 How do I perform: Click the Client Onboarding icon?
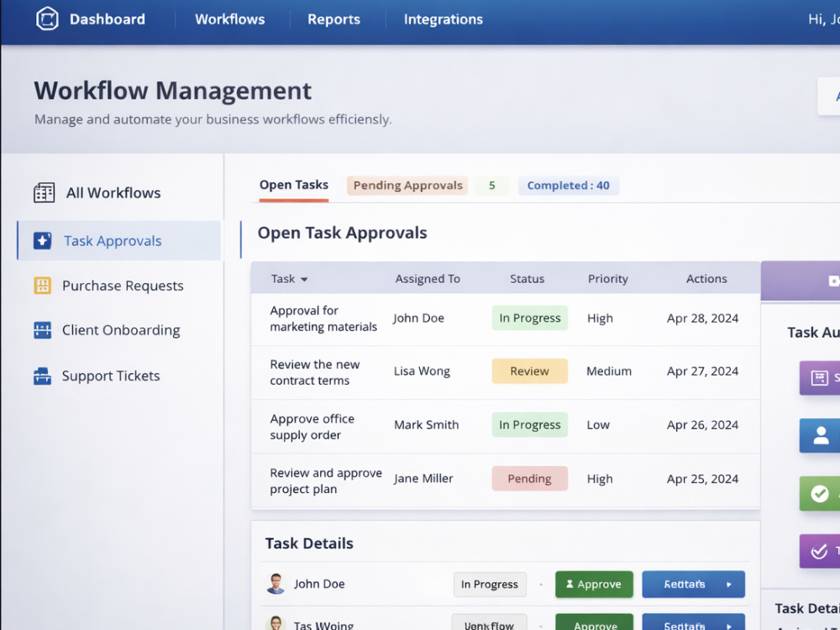click(42, 330)
